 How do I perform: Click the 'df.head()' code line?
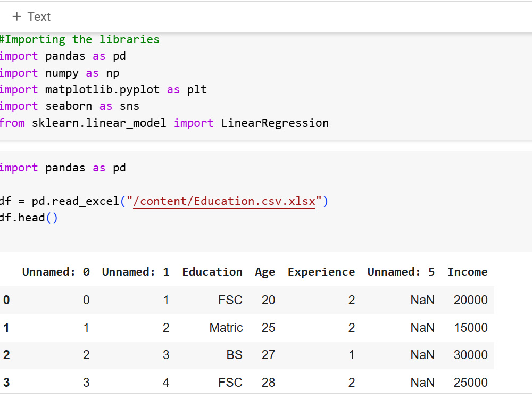(x=29, y=218)
